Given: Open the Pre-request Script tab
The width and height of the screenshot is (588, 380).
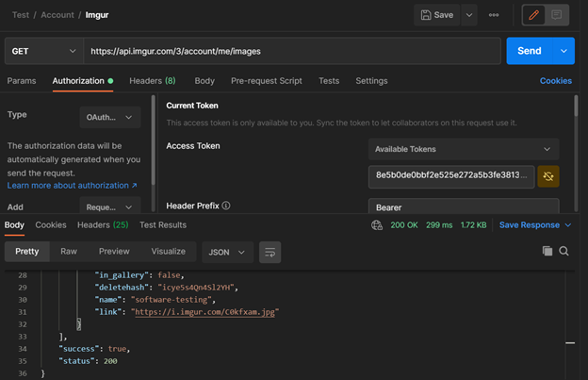Looking at the screenshot, I should click(x=267, y=81).
